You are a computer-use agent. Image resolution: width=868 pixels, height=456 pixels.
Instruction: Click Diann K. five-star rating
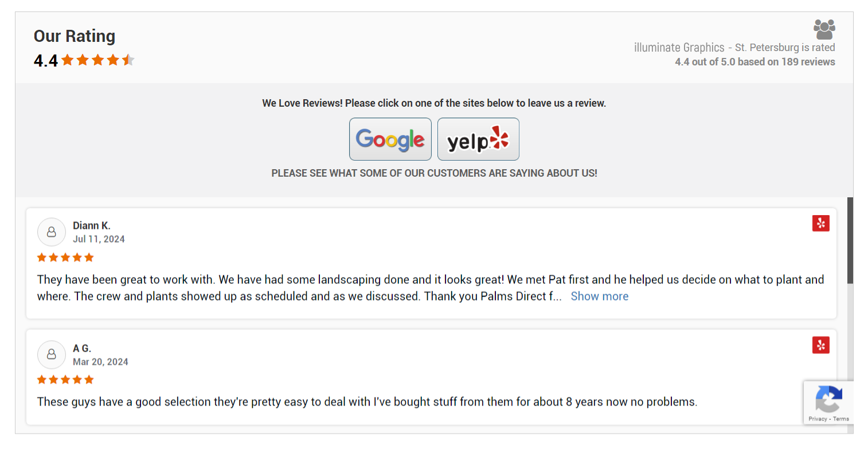[65, 258]
